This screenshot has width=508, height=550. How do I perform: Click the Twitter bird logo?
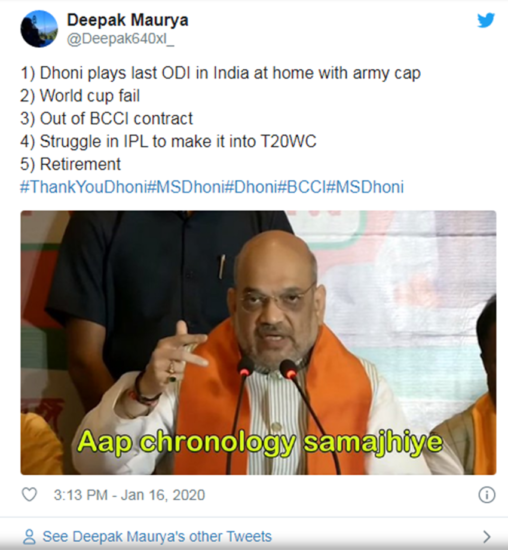pyautogui.click(x=486, y=20)
